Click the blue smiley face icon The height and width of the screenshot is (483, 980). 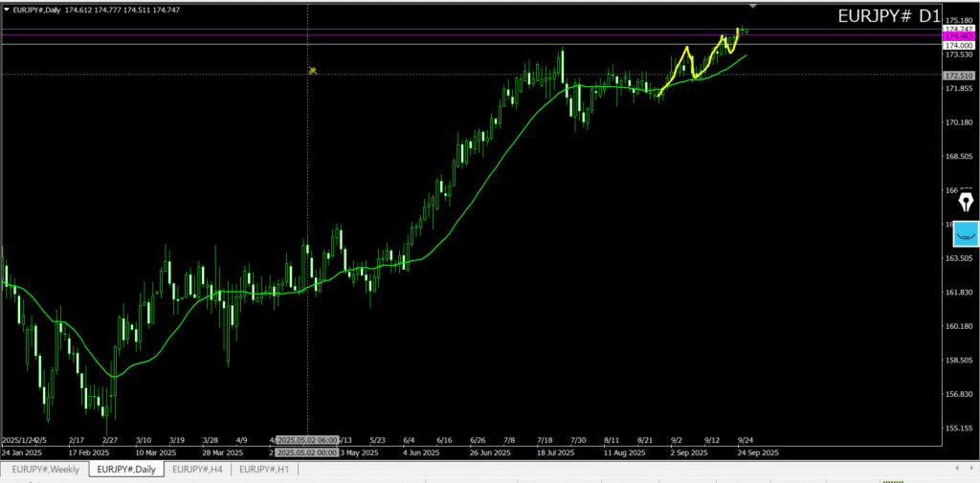tap(966, 232)
